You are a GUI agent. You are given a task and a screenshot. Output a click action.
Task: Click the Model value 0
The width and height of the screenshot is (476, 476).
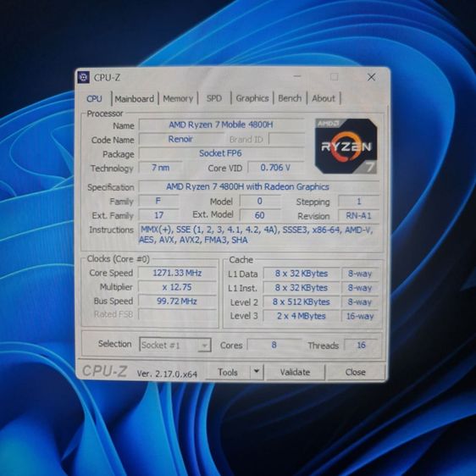[260, 201]
